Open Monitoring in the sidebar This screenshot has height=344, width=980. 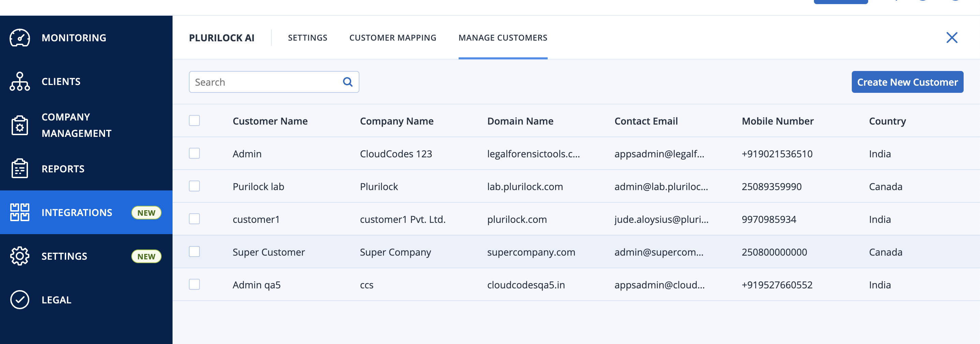(86, 38)
